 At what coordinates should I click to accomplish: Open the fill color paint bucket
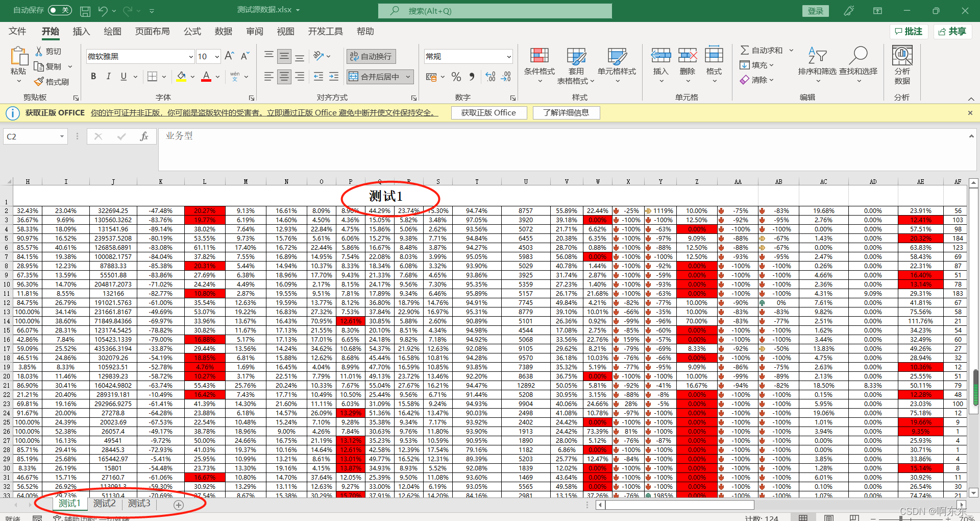[181, 77]
